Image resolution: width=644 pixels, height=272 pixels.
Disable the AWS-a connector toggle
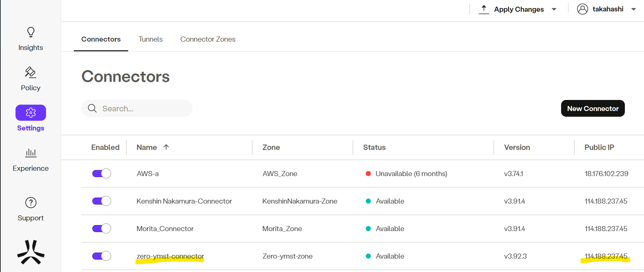[101, 173]
